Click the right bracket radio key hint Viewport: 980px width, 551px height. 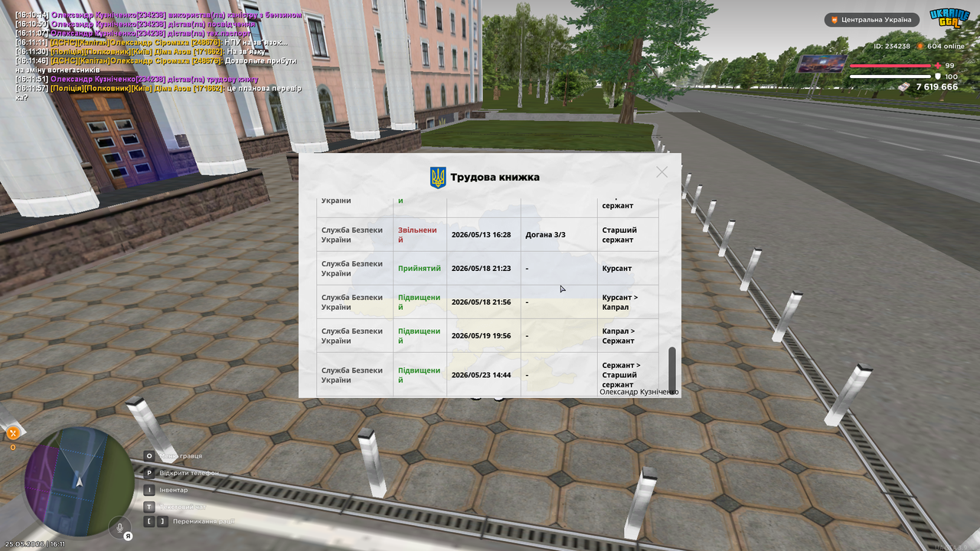pyautogui.click(x=162, y=522)
